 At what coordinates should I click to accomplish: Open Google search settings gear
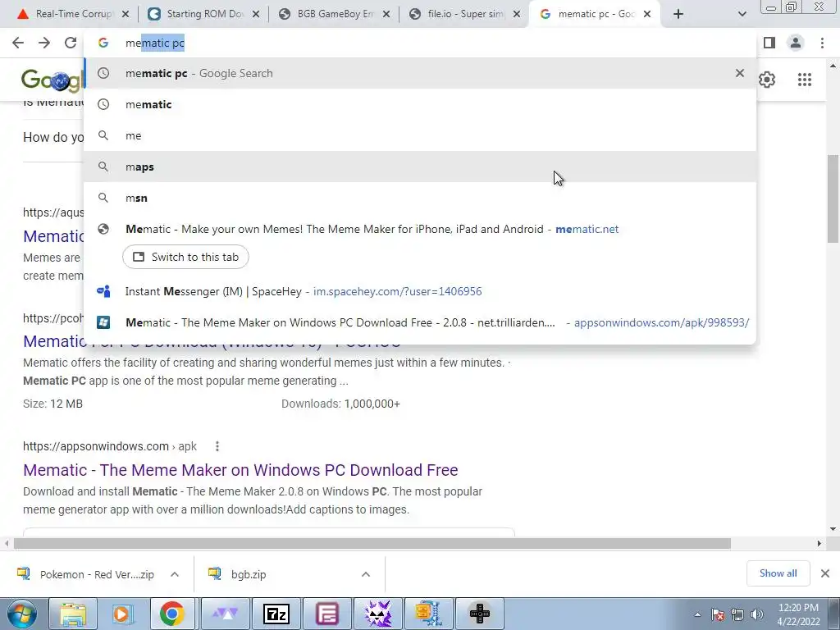point(767,80)
